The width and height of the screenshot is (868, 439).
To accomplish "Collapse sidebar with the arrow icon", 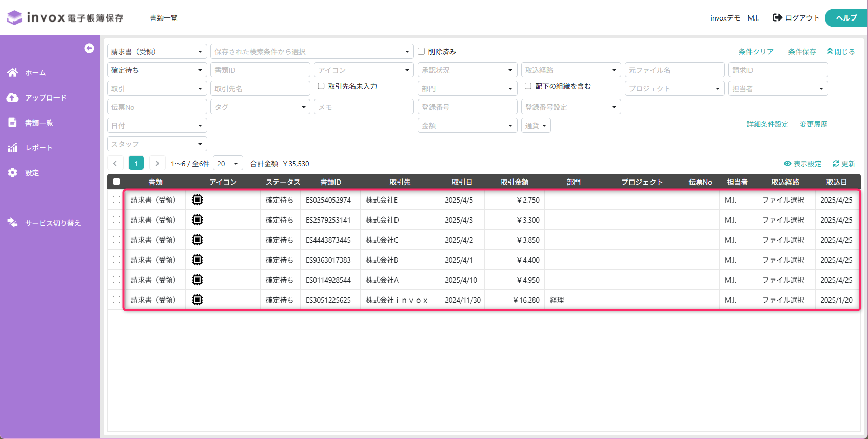I will tap(89, 48).
